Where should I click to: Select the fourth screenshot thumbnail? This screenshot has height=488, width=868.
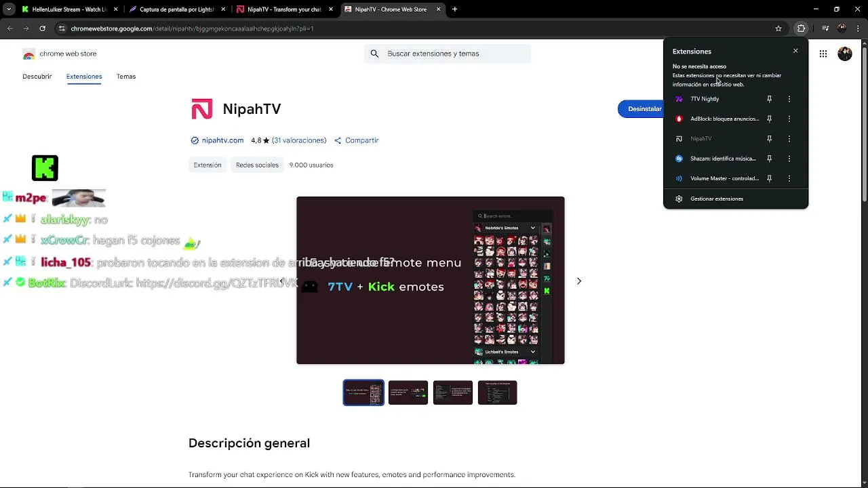[x=498, y=392]
